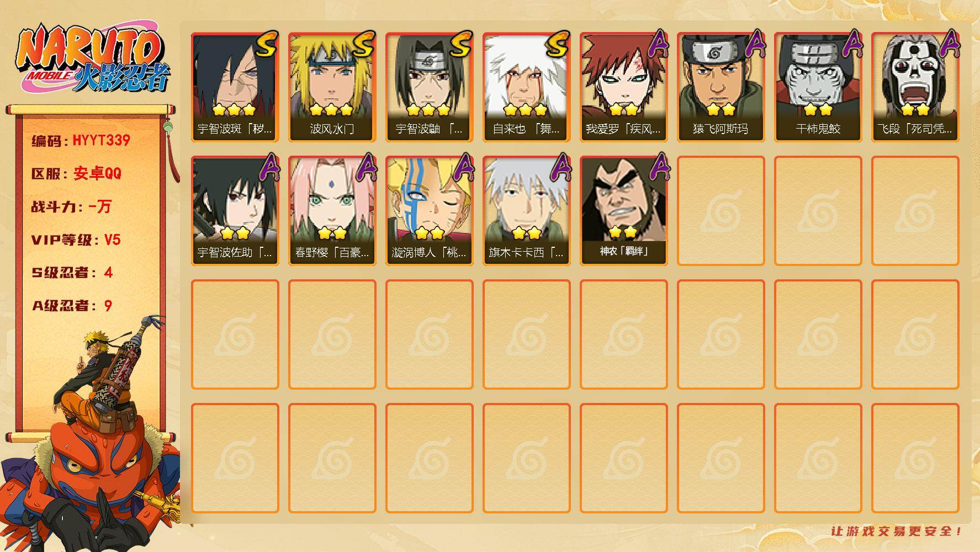Viewport: 980px width, 552px height.
Task: Click the A rank badge on 神农 card
Action: pos(659,167)
